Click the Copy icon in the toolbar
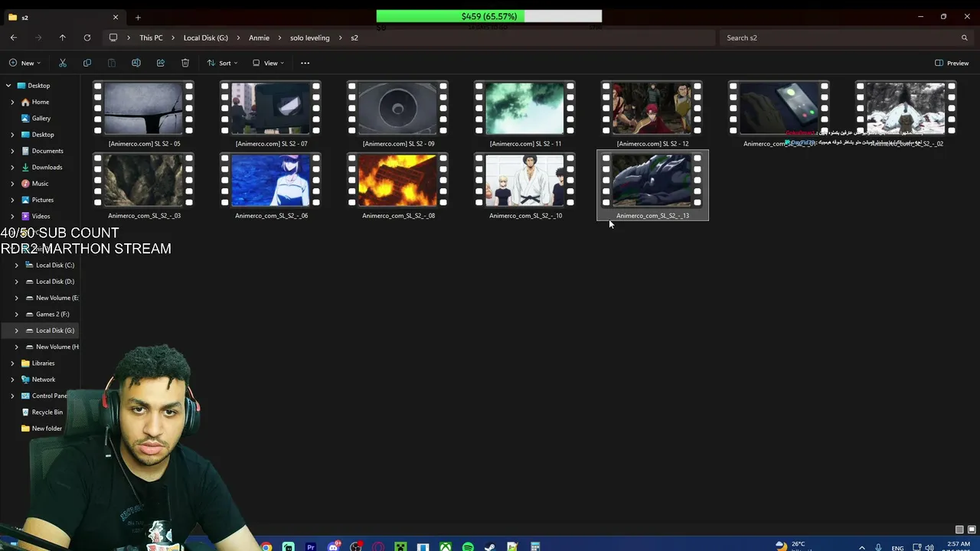 pos(87,63)
